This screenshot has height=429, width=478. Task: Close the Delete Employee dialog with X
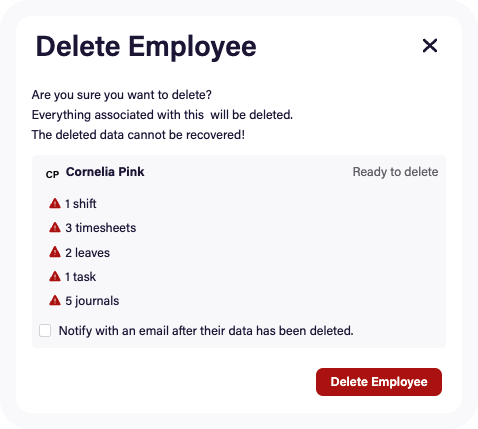coord(430,46)
